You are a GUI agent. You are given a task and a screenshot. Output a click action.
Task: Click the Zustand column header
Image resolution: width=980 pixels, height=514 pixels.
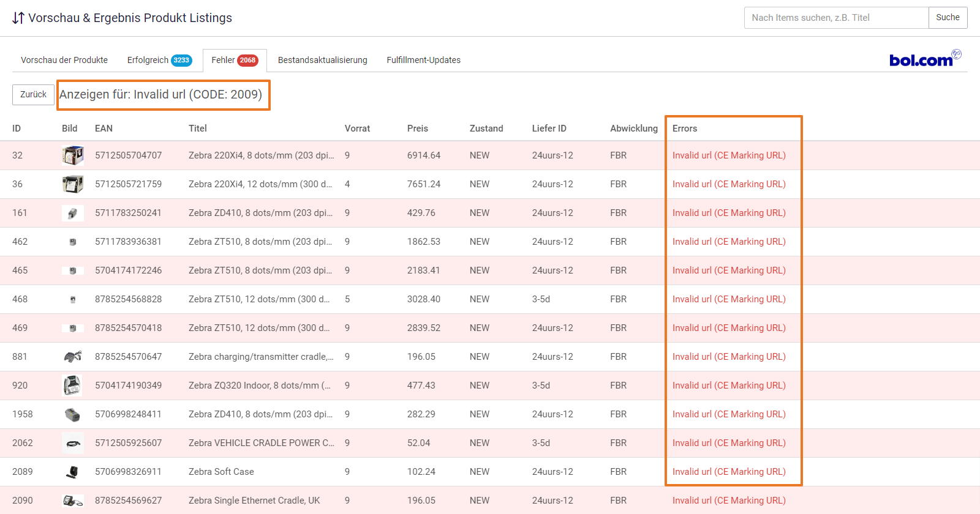486,128
